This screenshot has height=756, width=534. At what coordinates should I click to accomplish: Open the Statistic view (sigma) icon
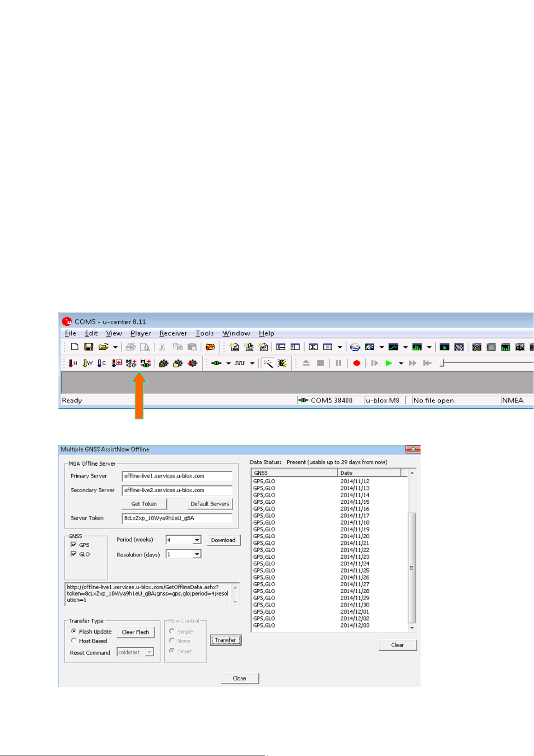(313, 347)
